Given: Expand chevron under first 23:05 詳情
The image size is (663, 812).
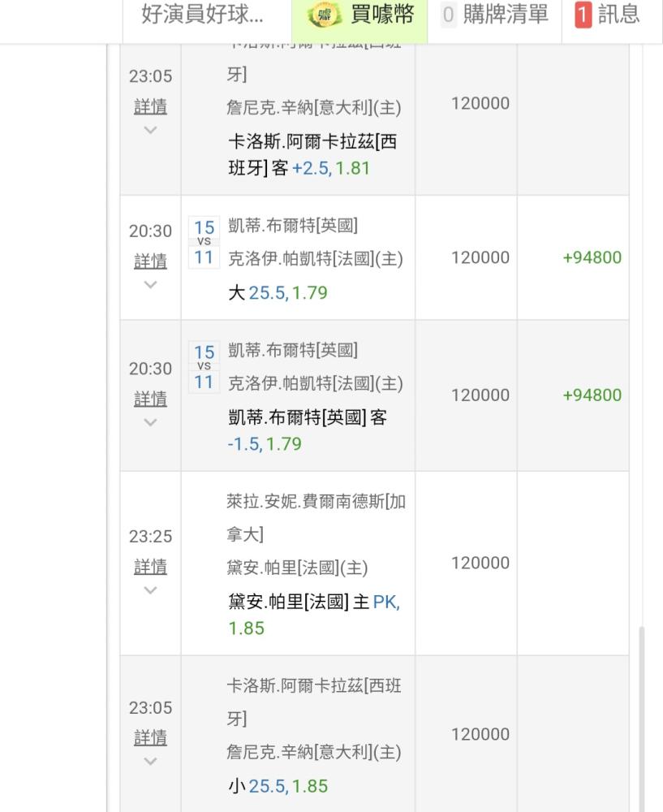Looking at the screenshot, I should click(x=151, y=130).
